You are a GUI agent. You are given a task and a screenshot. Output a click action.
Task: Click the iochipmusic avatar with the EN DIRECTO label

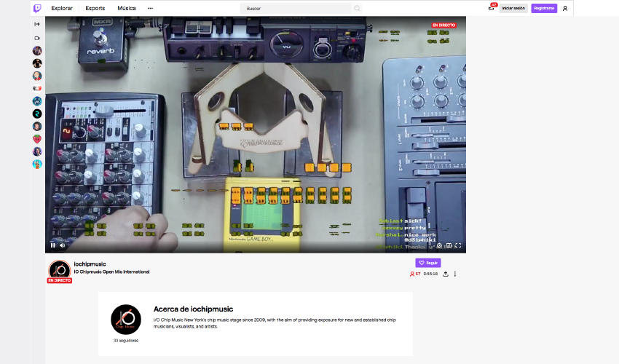tap(59, 272)
